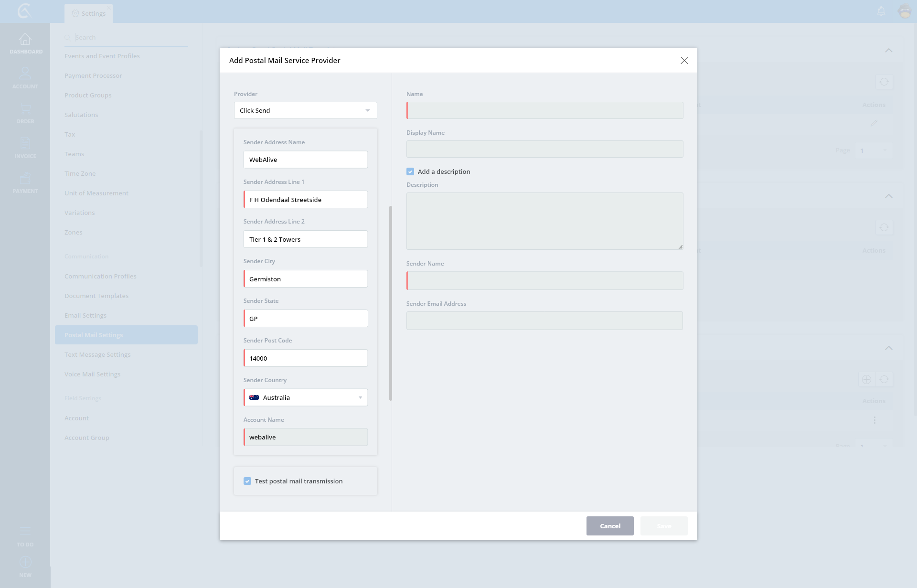
Task: Open the Dashboard home icon
Action: pyautogui.click(x=25, y=39)
